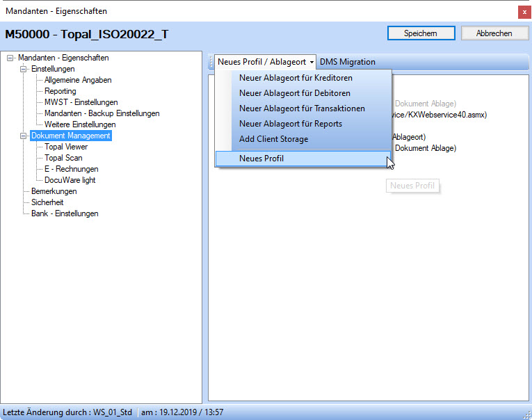Open Allgemeine Angaben in the tree
532x420 pixels.
[78, 81]
